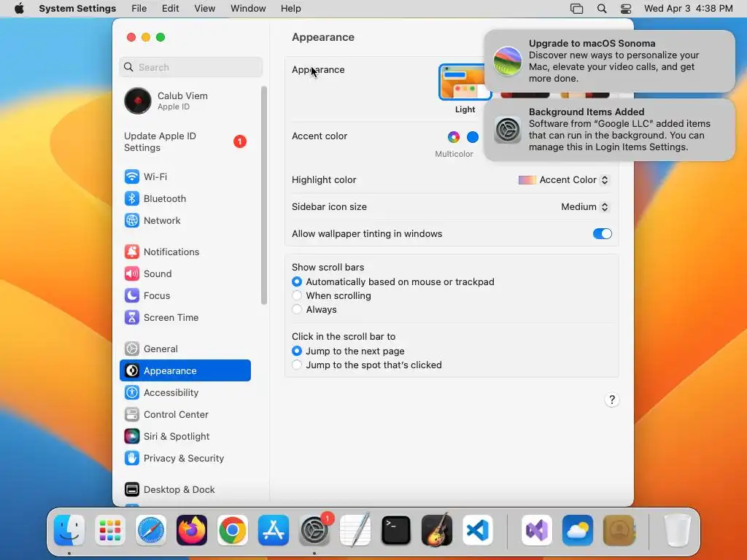The image size is (747, 560).
Task: Open Calub Viem Apple ID account
Action: [x=185, y=101]
